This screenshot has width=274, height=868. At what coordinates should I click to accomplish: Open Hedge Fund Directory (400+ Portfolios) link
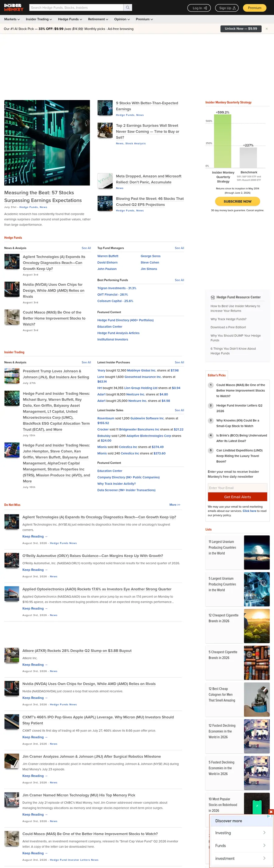125,320
